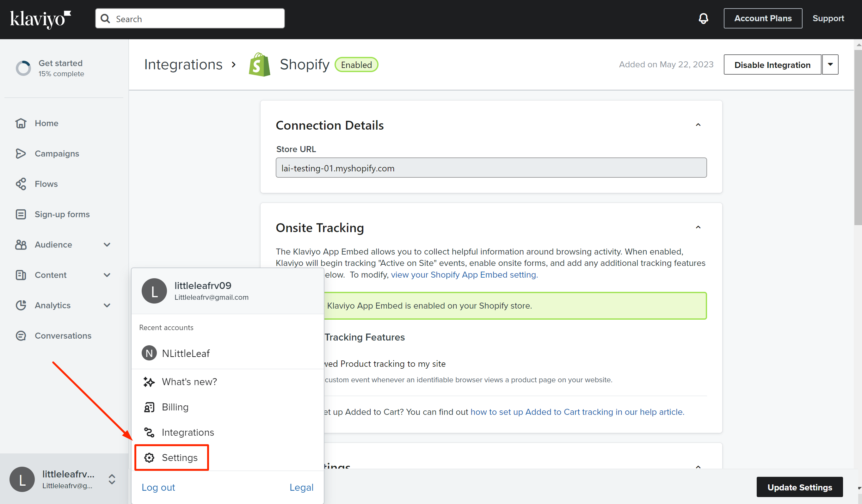Open Disable Integration dropdown arrow
This screenshot has width=862, height=504.
(830, 65)
